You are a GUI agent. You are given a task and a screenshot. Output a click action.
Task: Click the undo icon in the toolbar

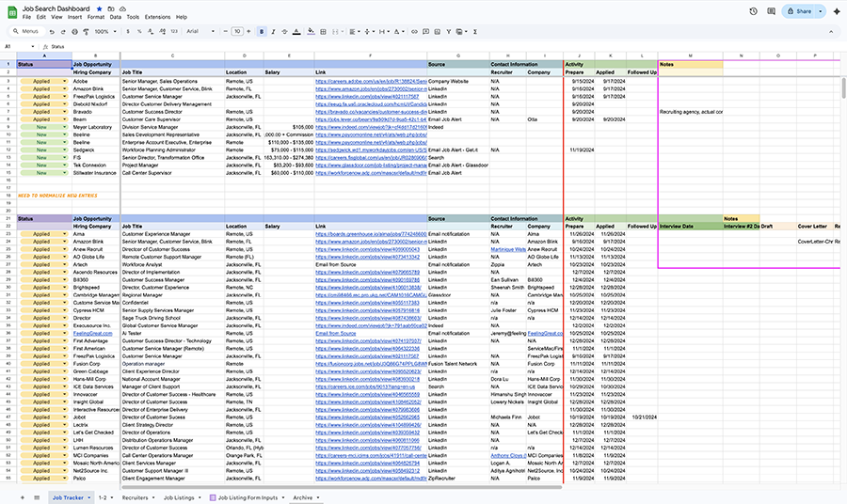(52, 32)
